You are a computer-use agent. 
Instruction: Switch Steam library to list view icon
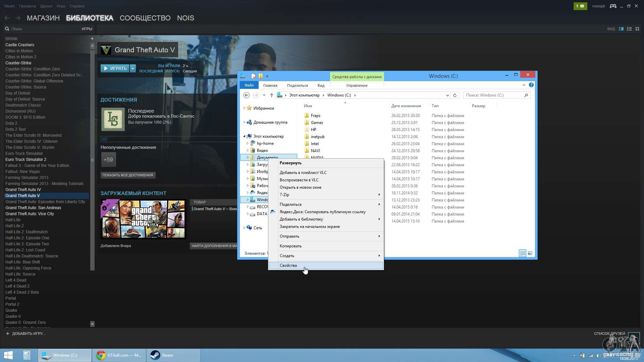pyautogui.click(x=629, y=29)
